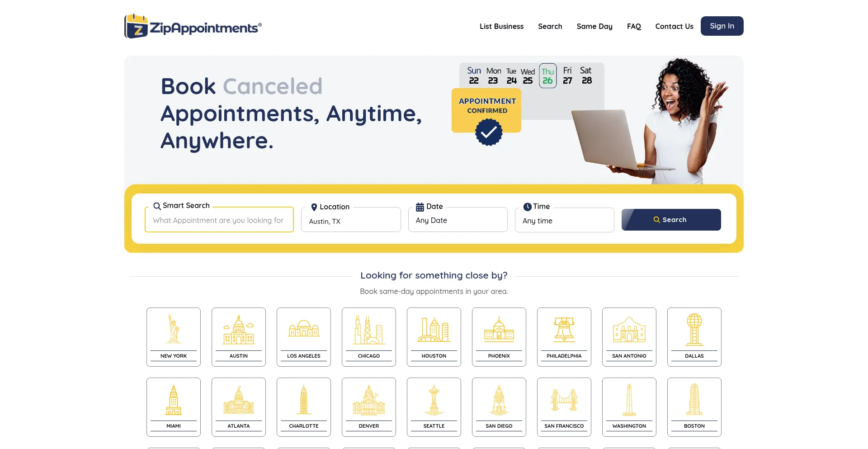Select the New York Statue of Liberty icon
Image resolution: width=868 pixels, height=449 pixels.
[x=174, y=329]
